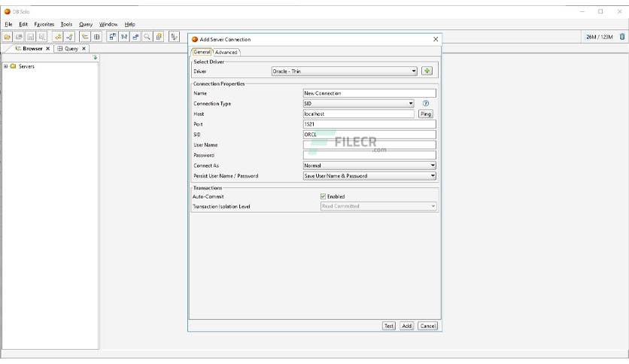The height and width of the screenshot is (364, 629).
Task: Click the 26M / 123M memory indicator
Action: [600, 37]
